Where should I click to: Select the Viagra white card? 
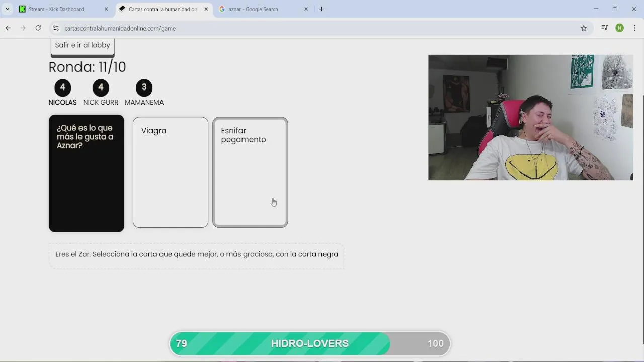click(171, 172)
